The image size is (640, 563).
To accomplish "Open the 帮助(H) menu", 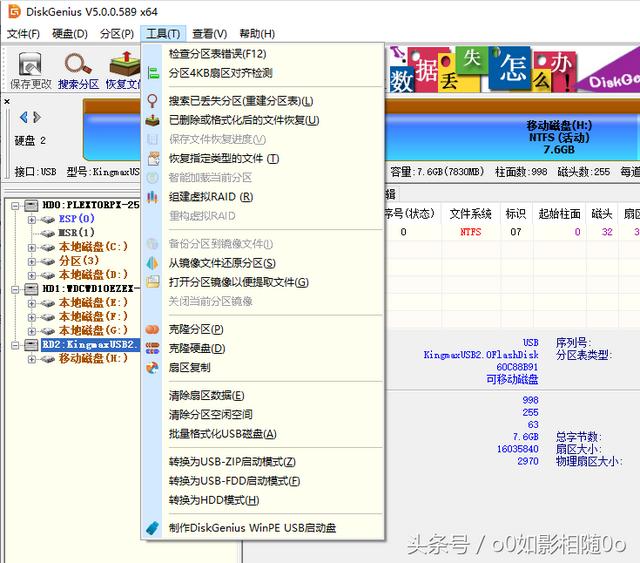I will click(257, 34).
